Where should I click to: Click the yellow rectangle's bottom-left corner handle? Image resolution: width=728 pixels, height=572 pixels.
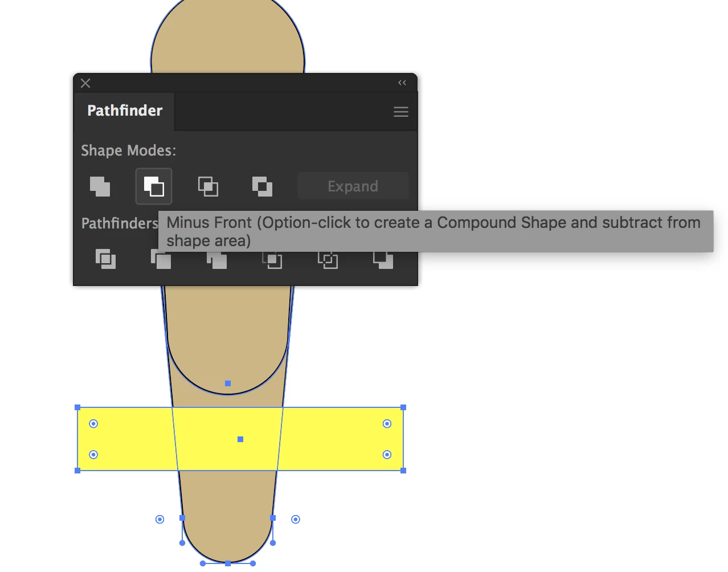(x=77, y=471)
